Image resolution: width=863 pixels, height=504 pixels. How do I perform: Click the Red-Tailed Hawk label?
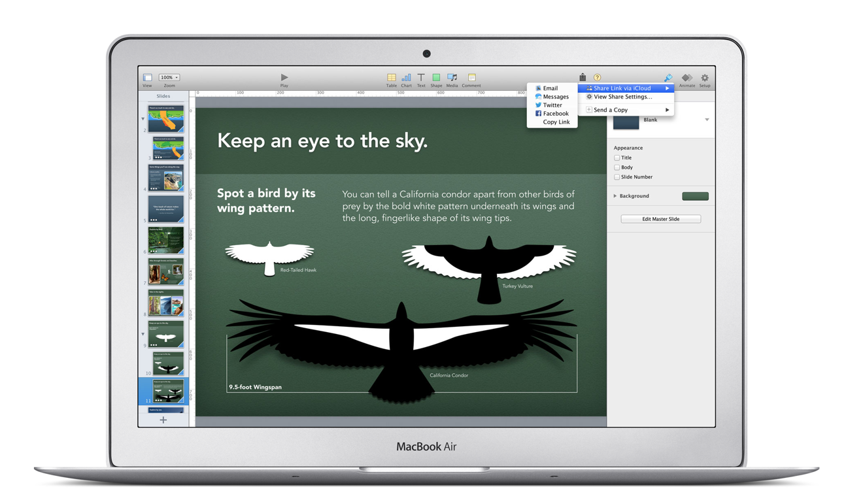(x=298, y=270)
